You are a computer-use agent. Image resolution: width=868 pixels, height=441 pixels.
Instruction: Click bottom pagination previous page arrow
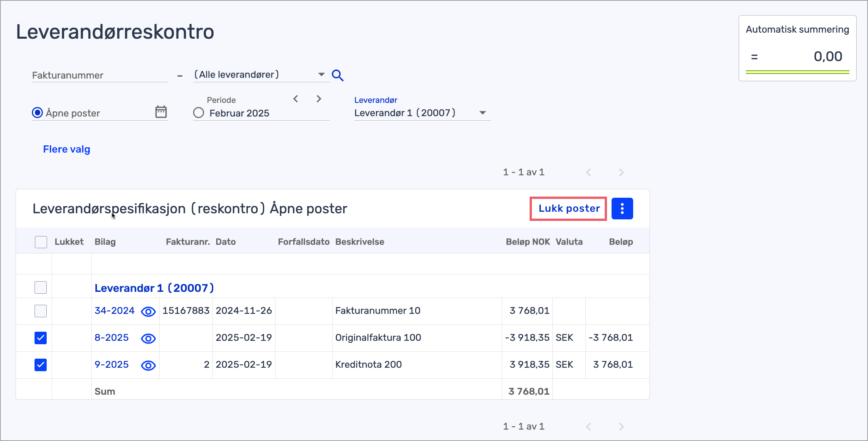[x=588, y=427]
